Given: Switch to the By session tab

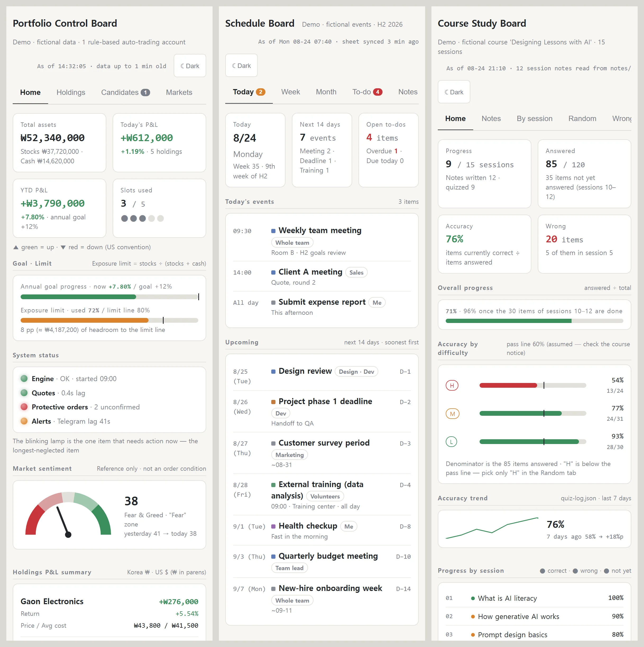Looking at the screenshot, I should [535, 119].
